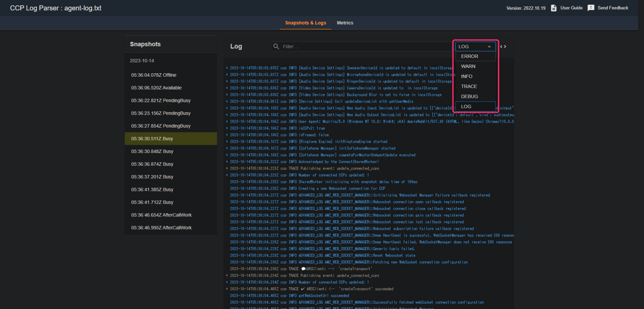
Task: Click the right angle bracket to next log
Action: 505,46
